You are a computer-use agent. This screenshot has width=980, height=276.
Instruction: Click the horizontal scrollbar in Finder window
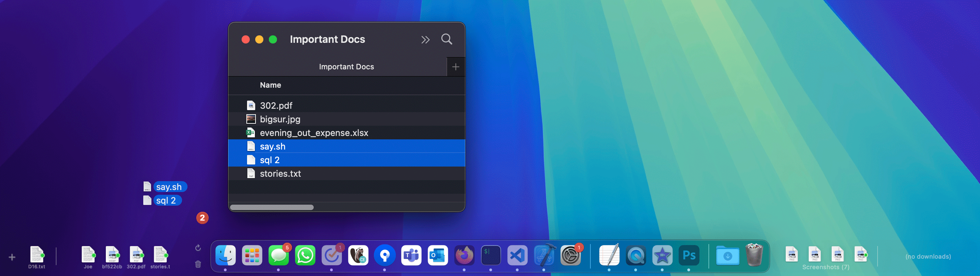tap(272, 207)
